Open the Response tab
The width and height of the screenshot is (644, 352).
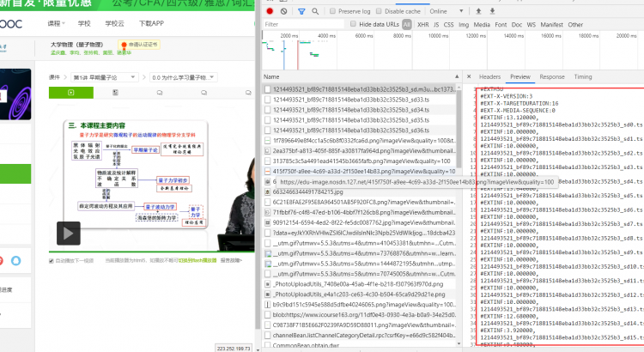[x=551, y=76]
